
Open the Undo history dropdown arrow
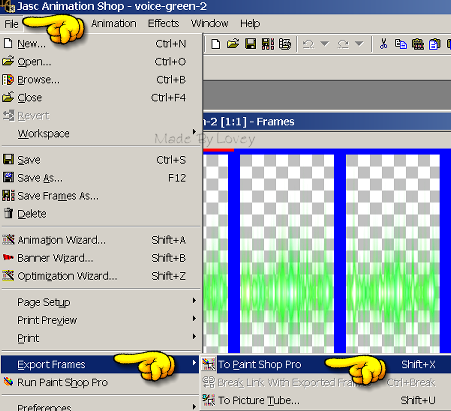pyautogui.click(x=325, y=44)
